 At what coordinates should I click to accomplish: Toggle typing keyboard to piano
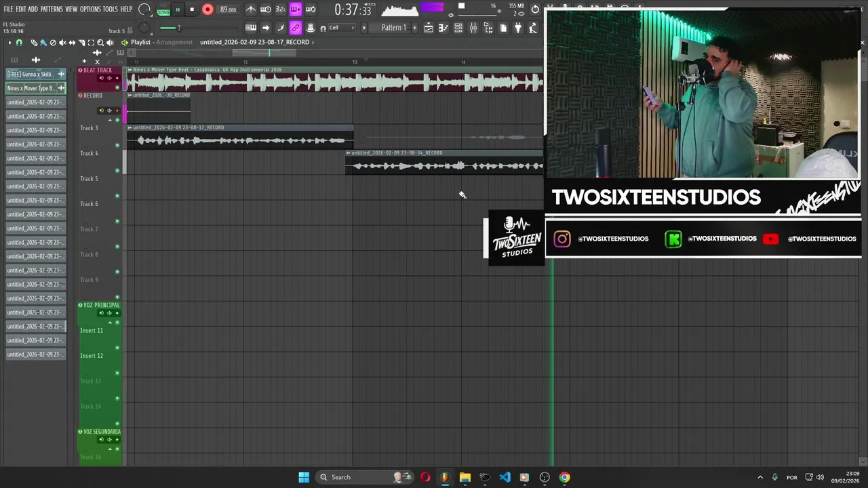pos(251,28)
